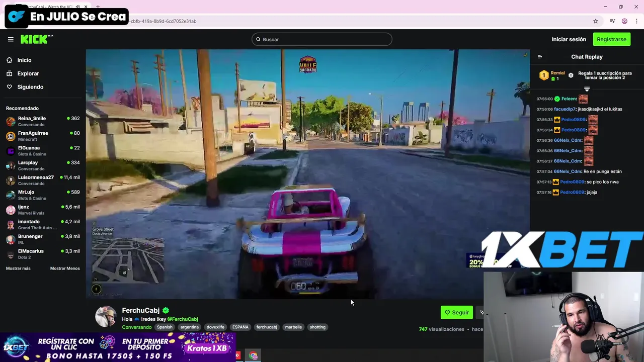Collapse the Chat Replay panel
The width and height of the screenshot is (644, 362).
click(540, 57)
